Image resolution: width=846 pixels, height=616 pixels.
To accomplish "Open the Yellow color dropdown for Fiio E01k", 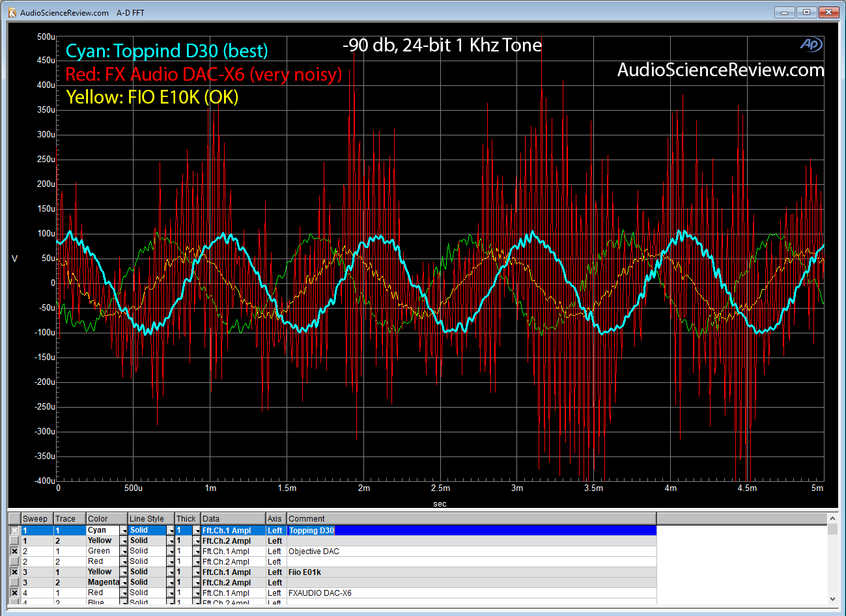I will click(124, 572).
